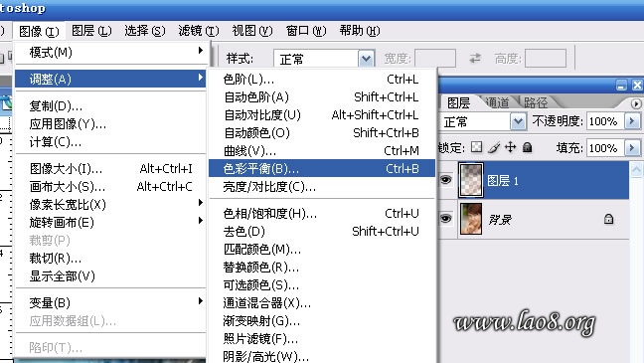Click the 背景 layer lock icon

[x=608, y=219]
